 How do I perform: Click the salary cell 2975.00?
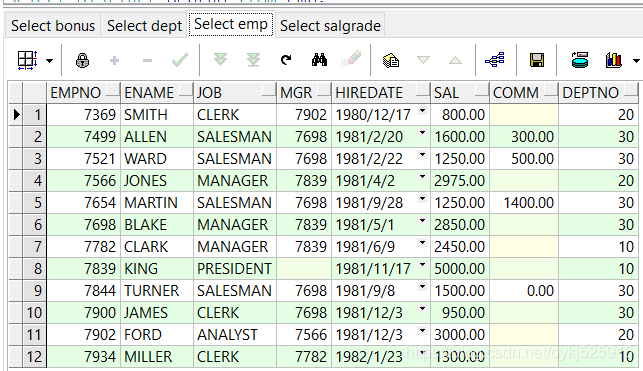tap(460, 181)
